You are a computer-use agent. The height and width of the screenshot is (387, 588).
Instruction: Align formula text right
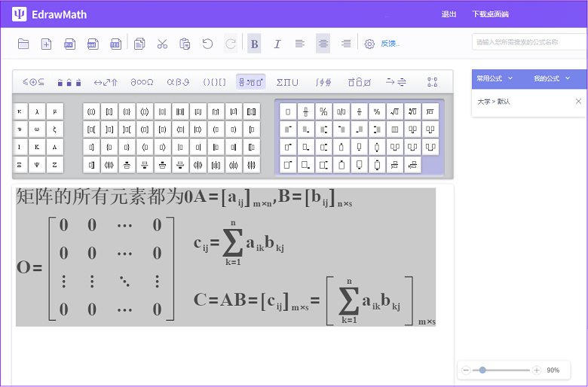pos(346,44)
